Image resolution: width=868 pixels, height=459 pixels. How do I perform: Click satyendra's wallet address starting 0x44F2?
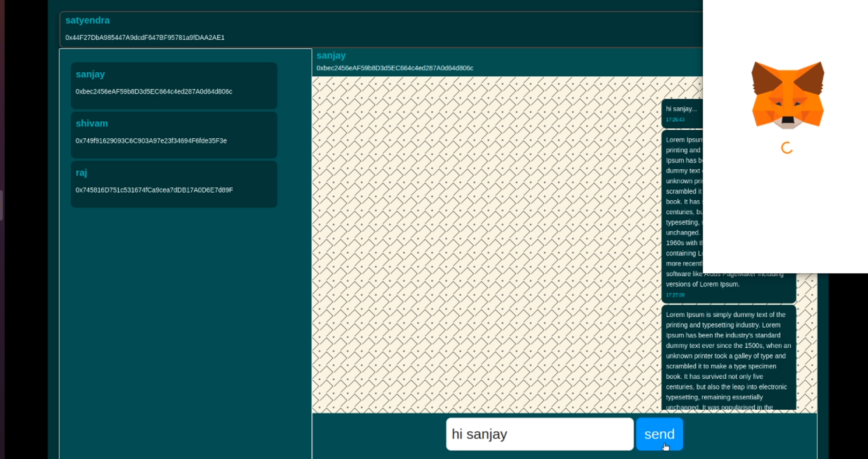coord(145,38)
